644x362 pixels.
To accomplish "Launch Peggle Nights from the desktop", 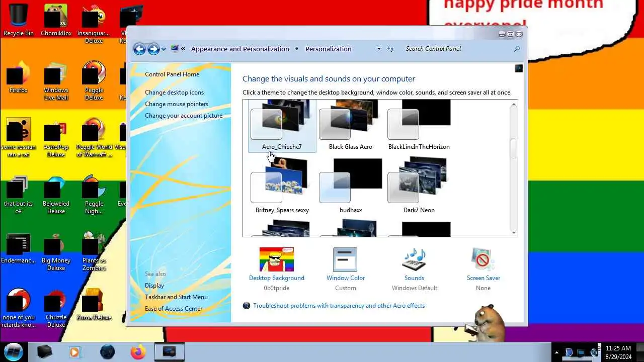I will (94, 195).
